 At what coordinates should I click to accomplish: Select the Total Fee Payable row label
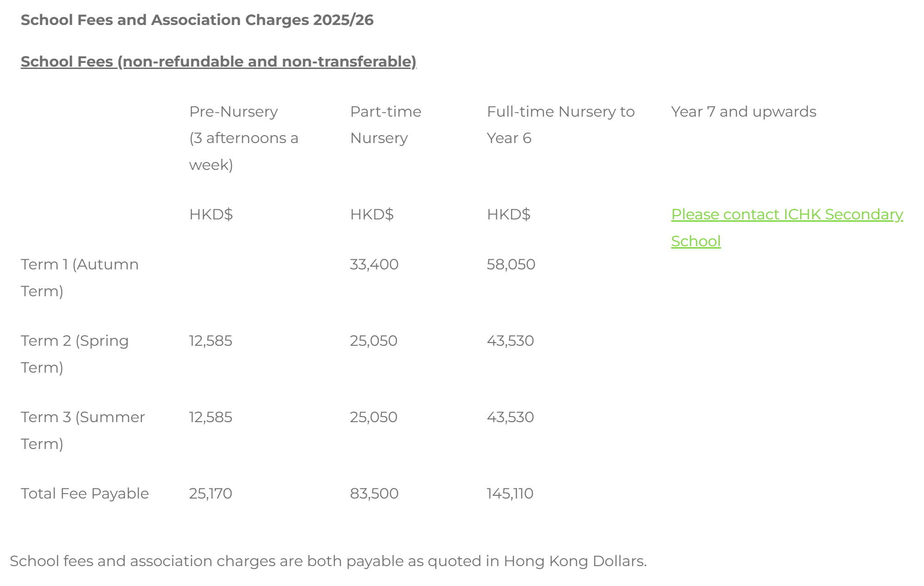point(85,493)
